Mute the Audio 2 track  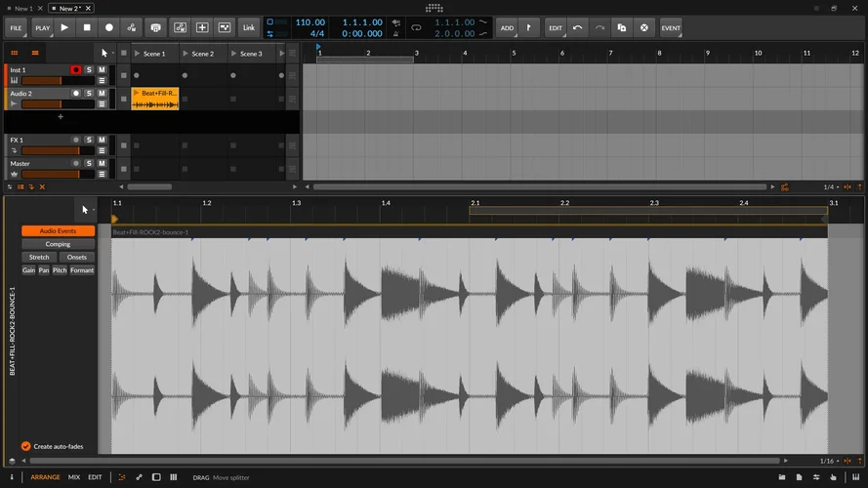[x=102, y=94]
